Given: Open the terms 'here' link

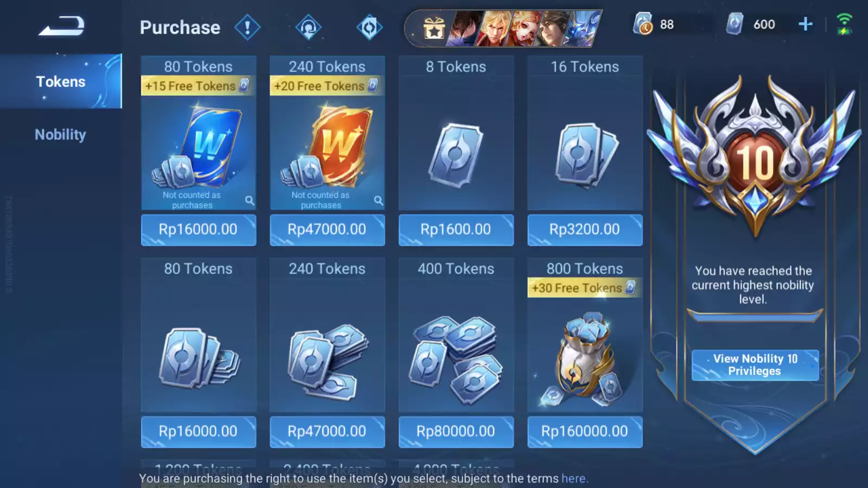Looking at the screenshot, I should pyautogui.click(x=573, y=478).
